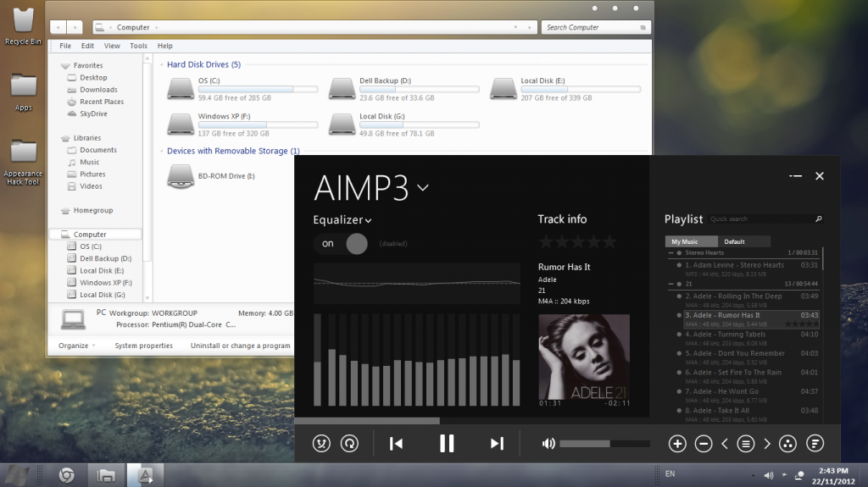Screen dimensions: 868x487
Task: Switch the equalizer on/off toggle
Action: (x=341, y=244)
